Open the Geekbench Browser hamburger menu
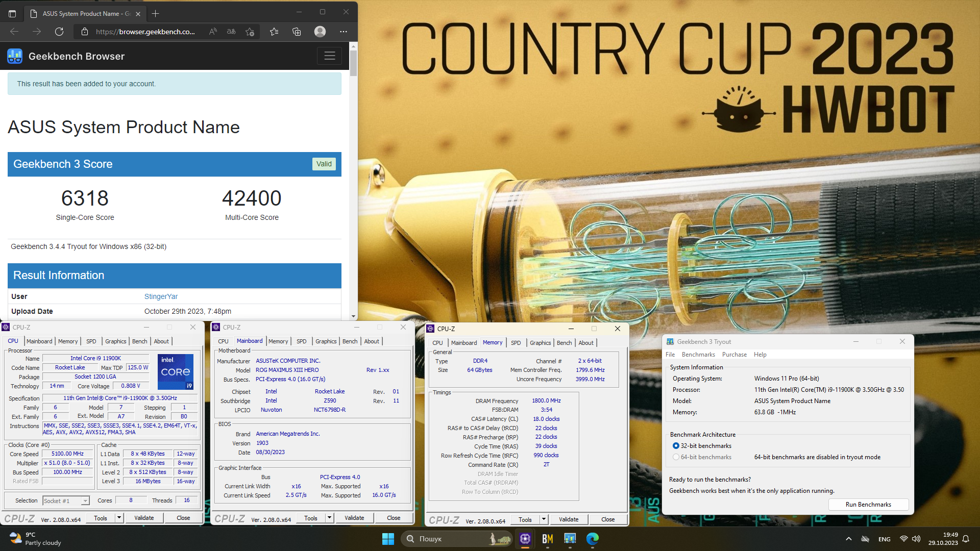The width and height of the screenshot is (980, 551). pos(329,56)
